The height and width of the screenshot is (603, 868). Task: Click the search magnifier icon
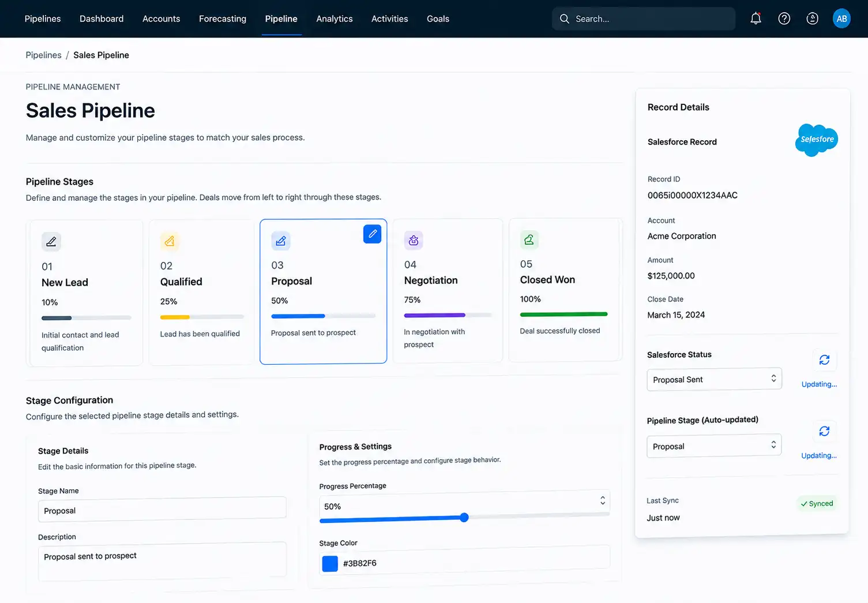tap(564, 18)
